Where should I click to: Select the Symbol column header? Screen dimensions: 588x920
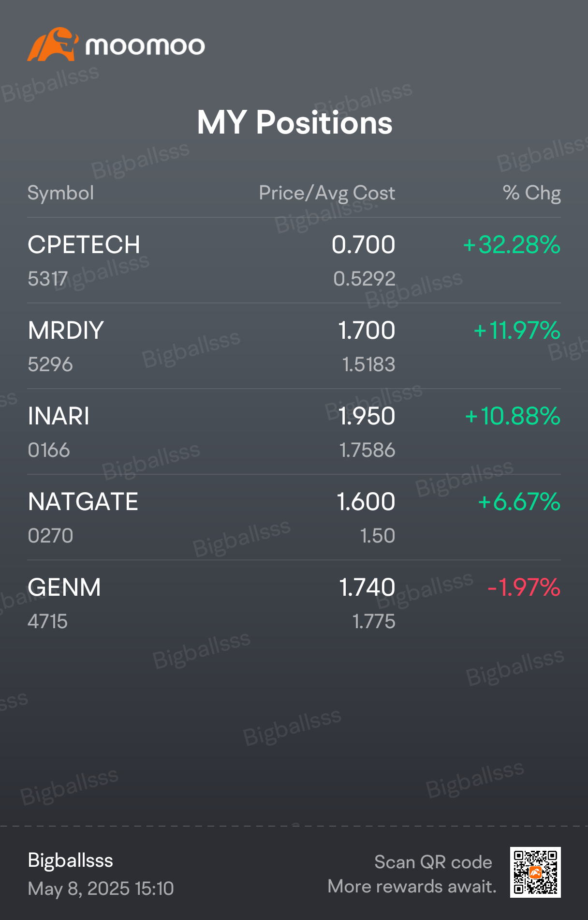(x=60, y=193)
